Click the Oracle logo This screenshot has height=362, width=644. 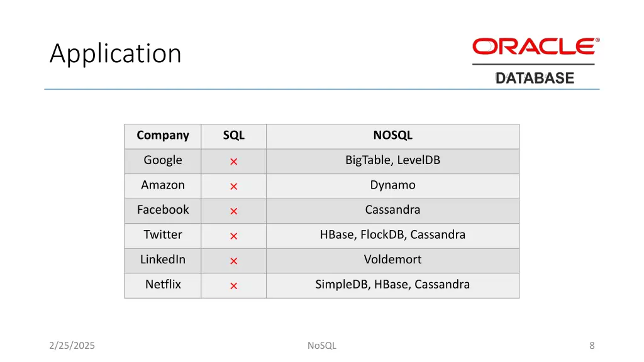point(536,47)
